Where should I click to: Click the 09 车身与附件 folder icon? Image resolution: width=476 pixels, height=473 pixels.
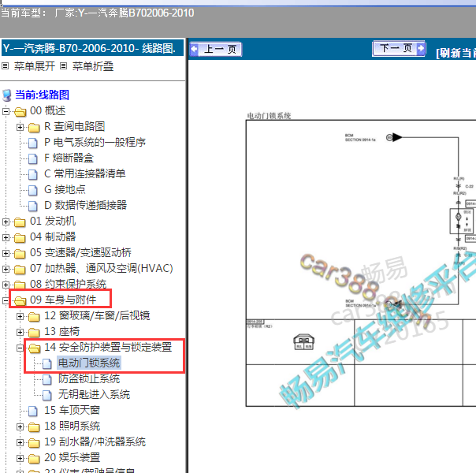click(20, 301)
